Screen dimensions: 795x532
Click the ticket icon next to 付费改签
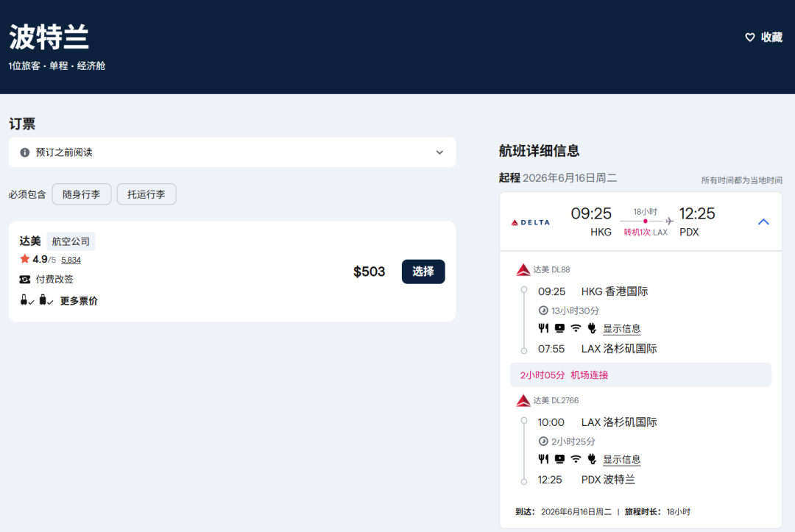(x=25, y=280)
